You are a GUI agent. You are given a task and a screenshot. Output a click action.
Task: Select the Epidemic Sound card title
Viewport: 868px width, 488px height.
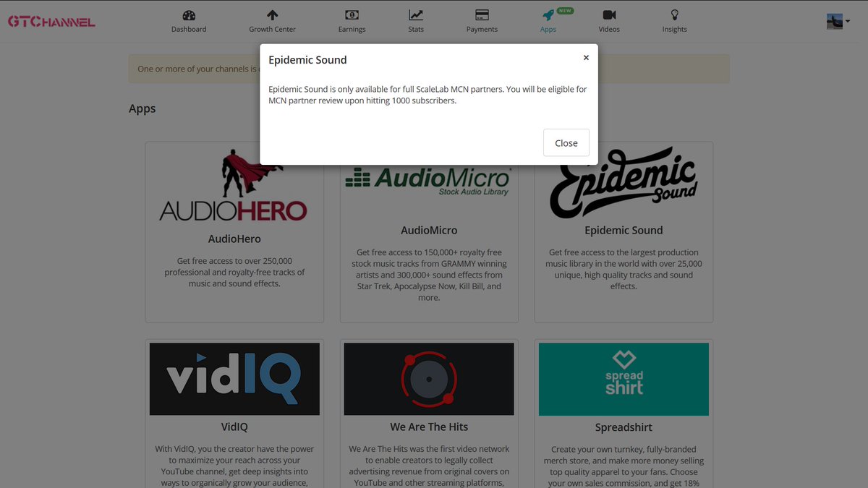click(x=624, y=230)
